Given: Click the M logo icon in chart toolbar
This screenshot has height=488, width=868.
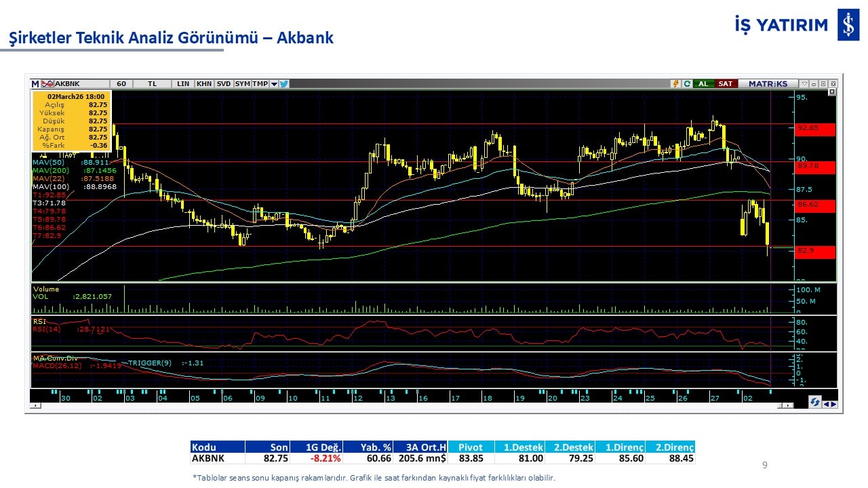Looking at the screenshot, I should coord(35,84).
